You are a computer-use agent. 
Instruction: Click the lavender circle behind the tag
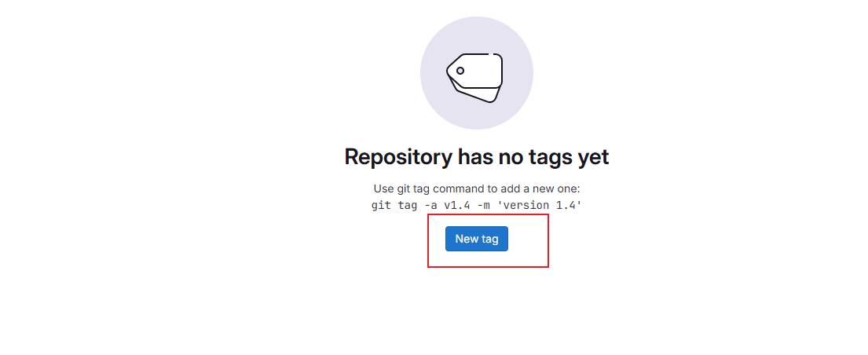pos(477,73)
